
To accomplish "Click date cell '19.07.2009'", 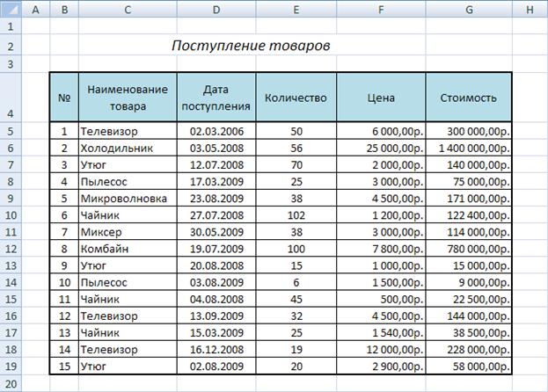I will (x=216, y=249).
